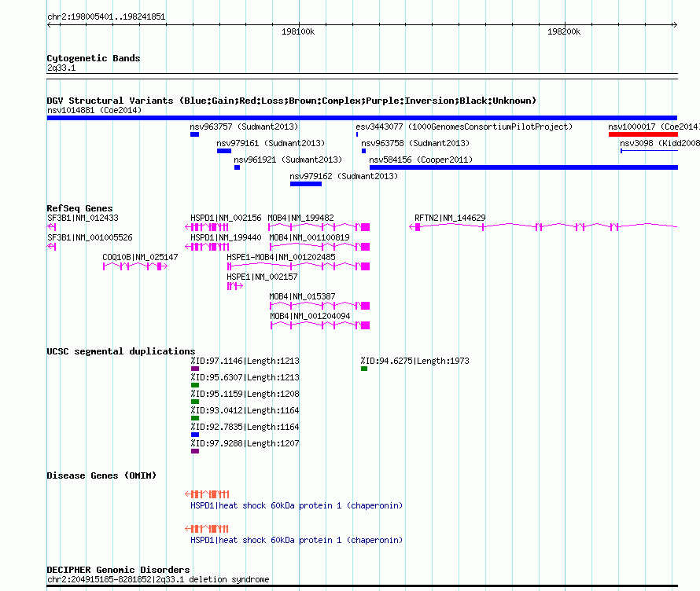
Task: Click the DGV Structural Variants track title
Action: click(292, 101)
